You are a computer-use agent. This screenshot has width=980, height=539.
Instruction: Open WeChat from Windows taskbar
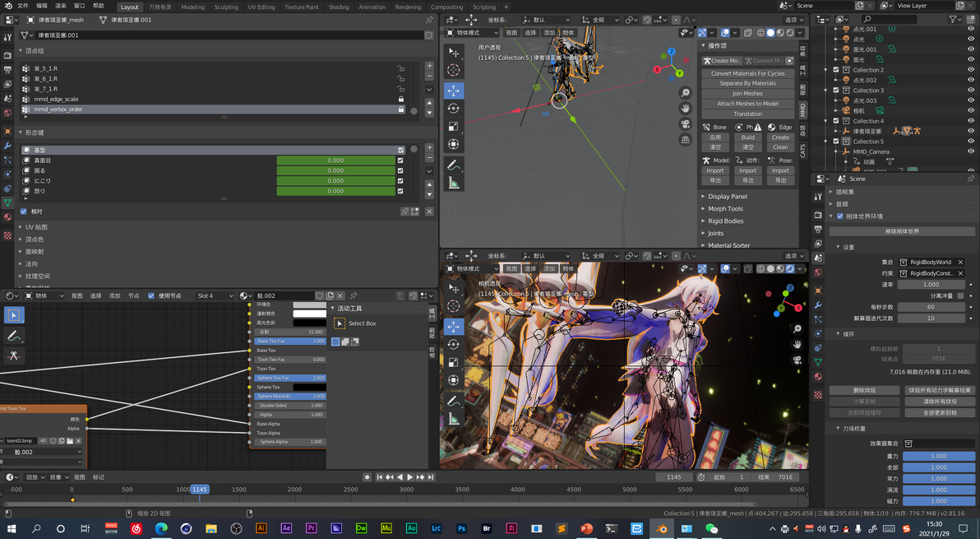pyautogui.click(x=711, y=528)
